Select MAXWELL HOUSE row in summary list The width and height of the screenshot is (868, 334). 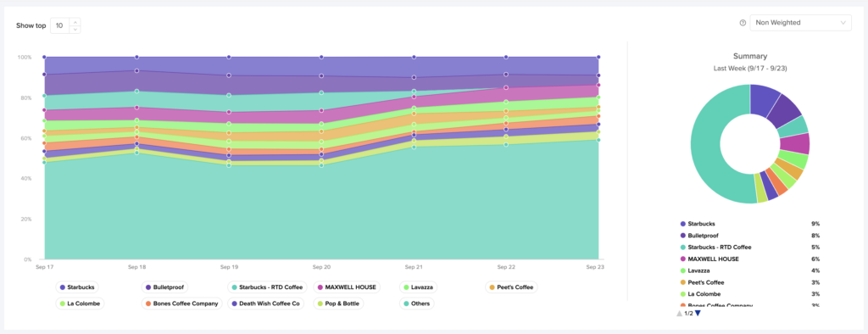point(750,259)
